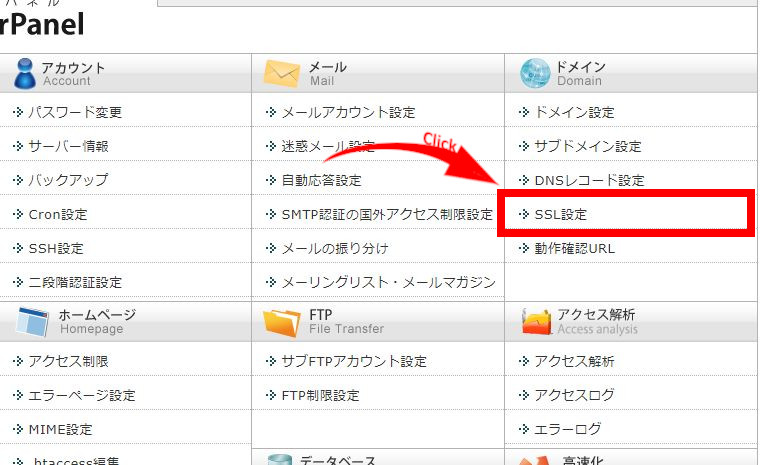
Task: Open 二段階認証設定 link
Action: (75, 282)
